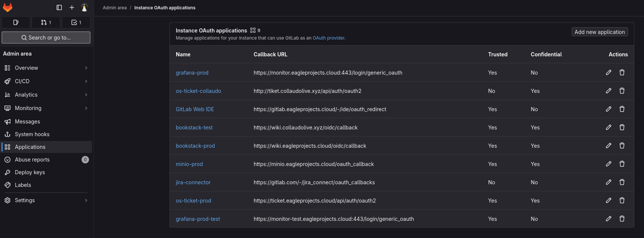Viewport: 644px width, 238px height.
Task: Open the user avatar menu
Action: pyautogui.click(x=84, y=7)
